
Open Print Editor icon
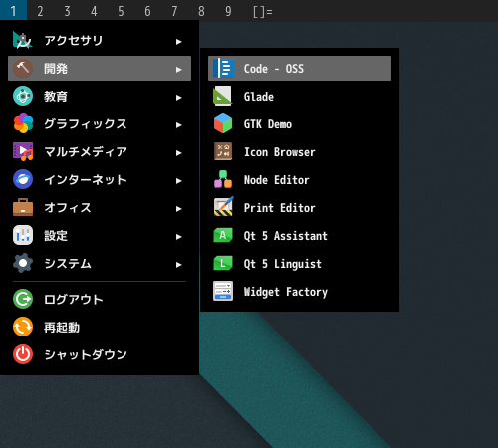(x=223, y=207)
